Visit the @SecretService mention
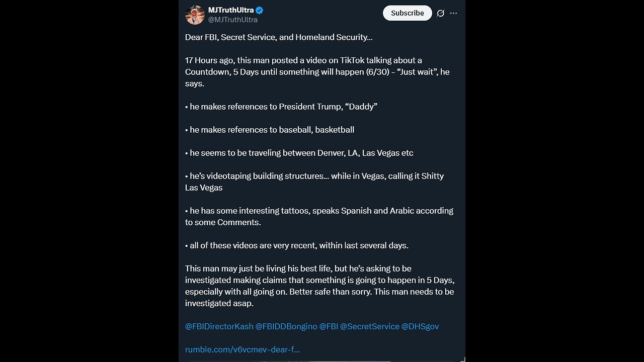 tap(370, 326)
